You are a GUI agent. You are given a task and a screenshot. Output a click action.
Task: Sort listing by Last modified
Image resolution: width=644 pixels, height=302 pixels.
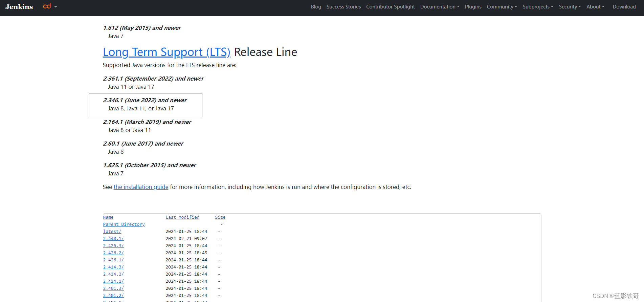click(182, 217)
